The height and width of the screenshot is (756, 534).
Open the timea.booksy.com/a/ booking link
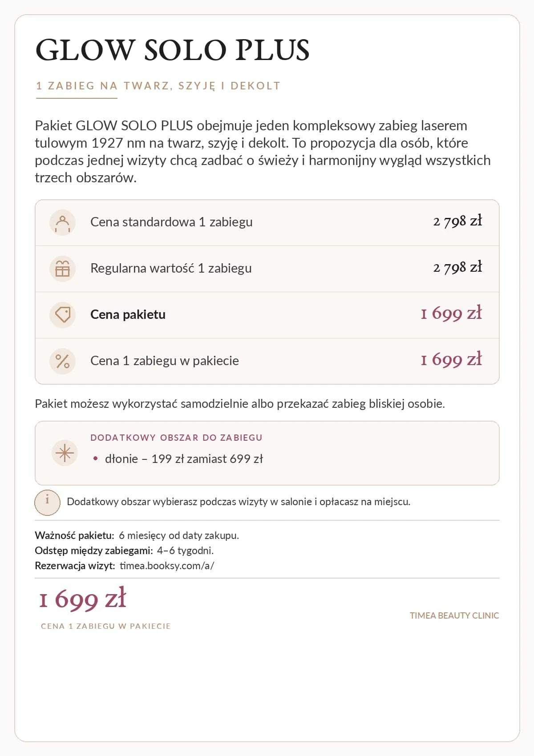tap(167, 566)
